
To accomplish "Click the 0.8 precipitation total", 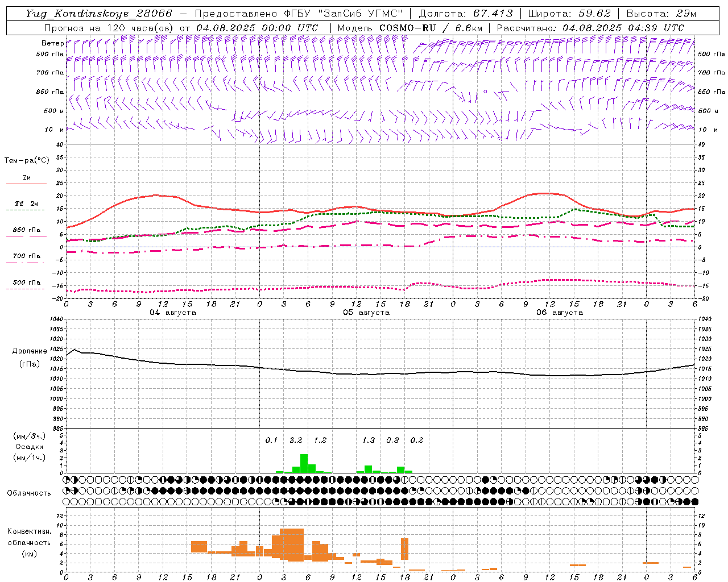I will [x=392, y=440].
